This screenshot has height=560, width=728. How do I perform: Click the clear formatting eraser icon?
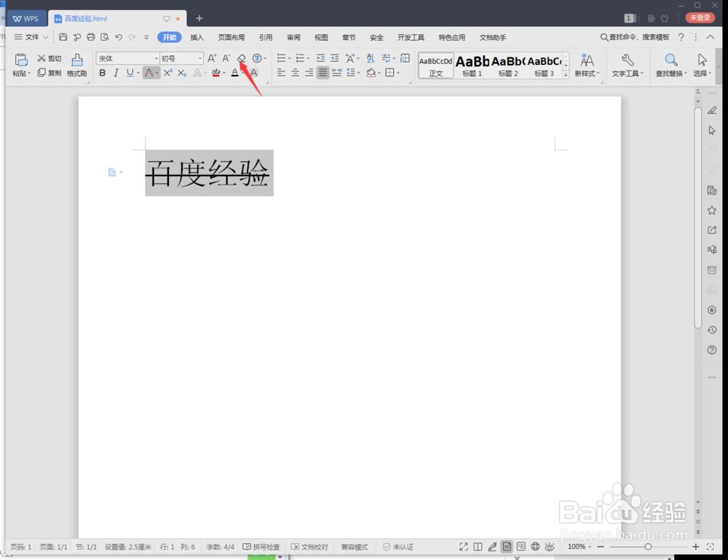coord(242,58)
